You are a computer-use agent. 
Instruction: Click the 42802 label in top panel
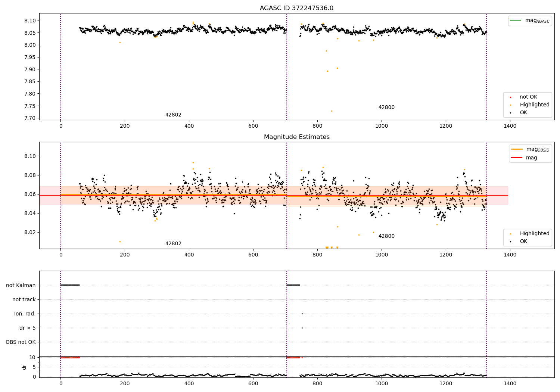pos(173,115)
